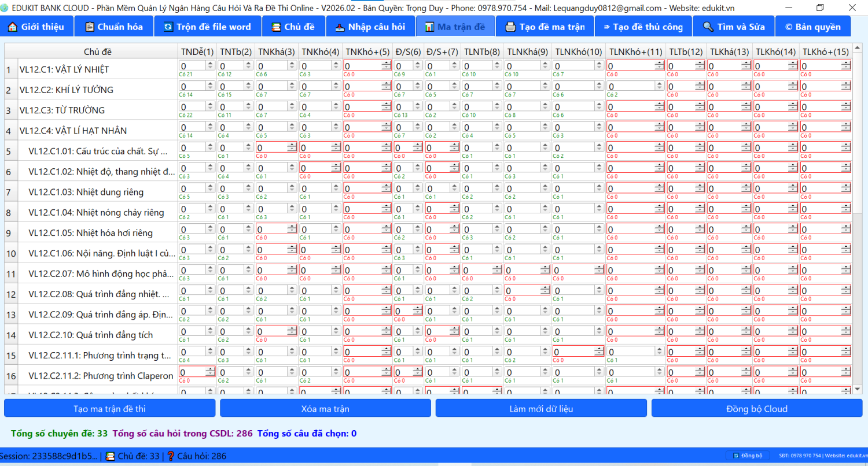Click the import icon on Nhập câu hỏi tab
This screenshot has width=868, height=466.
340,27
